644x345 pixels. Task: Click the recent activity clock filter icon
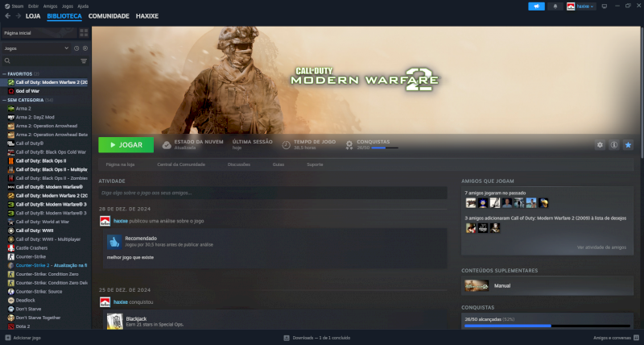[x=76, y=48]
